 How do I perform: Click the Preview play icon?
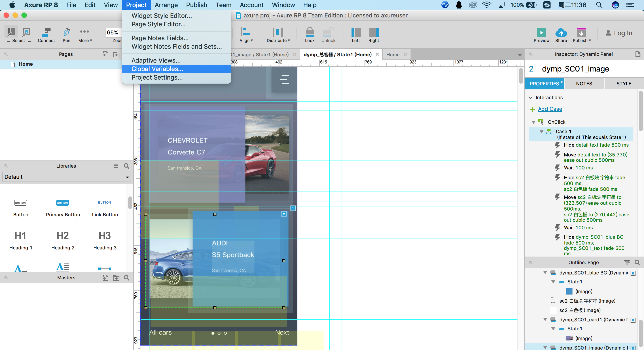(541, 32)
